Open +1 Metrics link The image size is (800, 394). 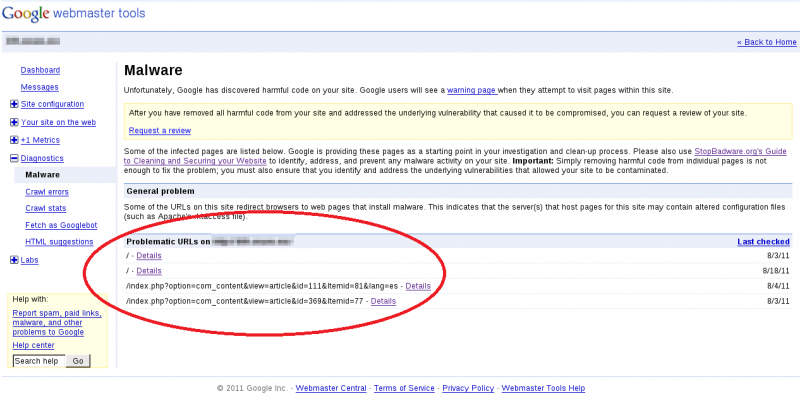click(40, 140)
